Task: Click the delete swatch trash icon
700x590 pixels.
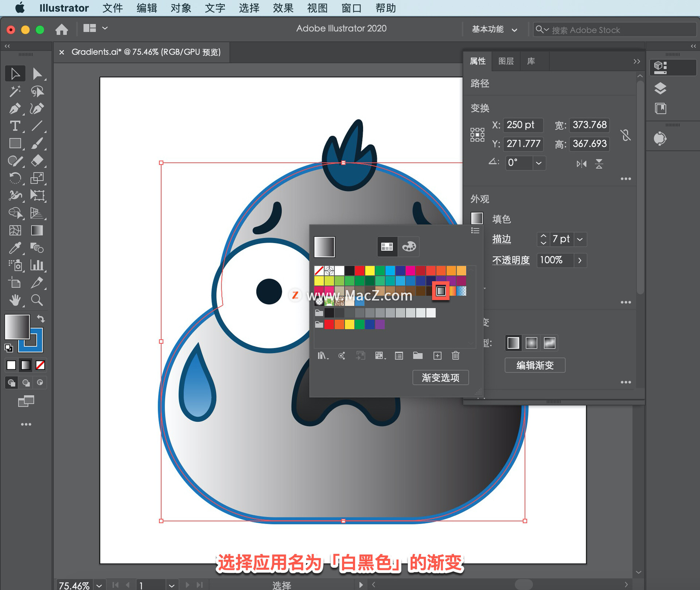Action: pos(456,356)
